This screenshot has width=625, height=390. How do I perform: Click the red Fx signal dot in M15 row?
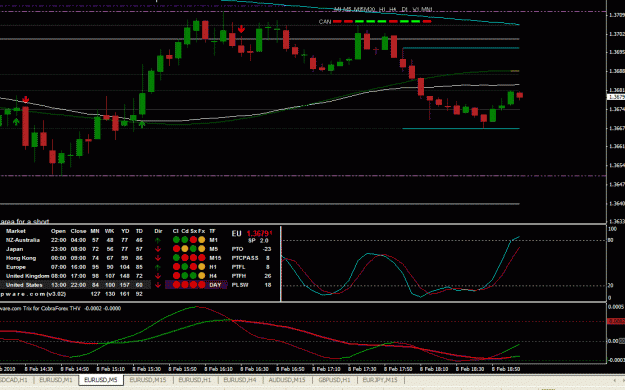(202, 258)
